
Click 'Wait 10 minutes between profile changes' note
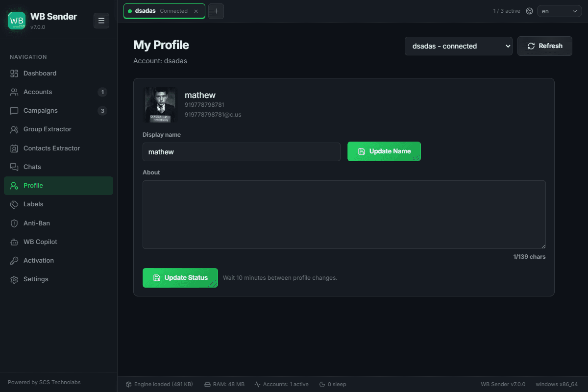[x=280, y=278]
